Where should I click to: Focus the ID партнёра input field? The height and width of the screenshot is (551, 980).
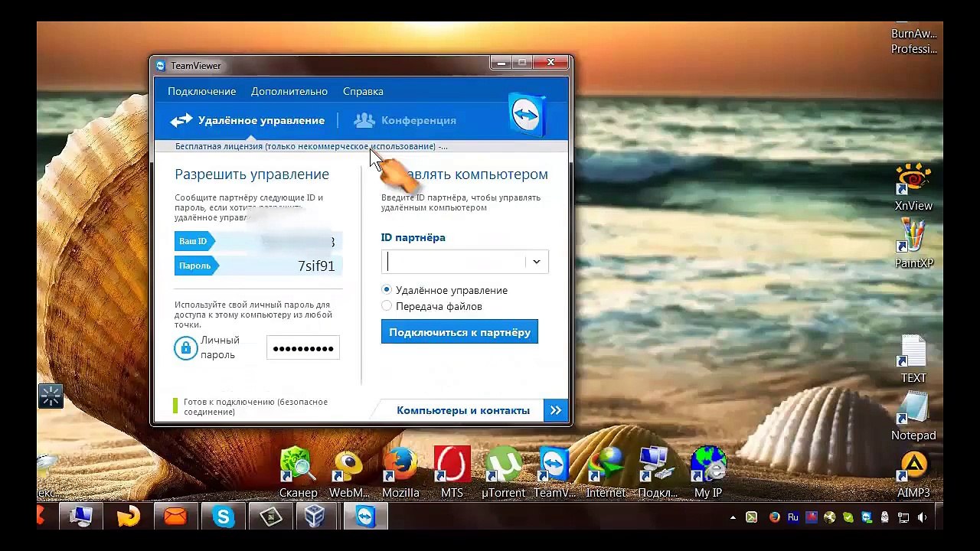pyautogui.click(x=454, y=262)
